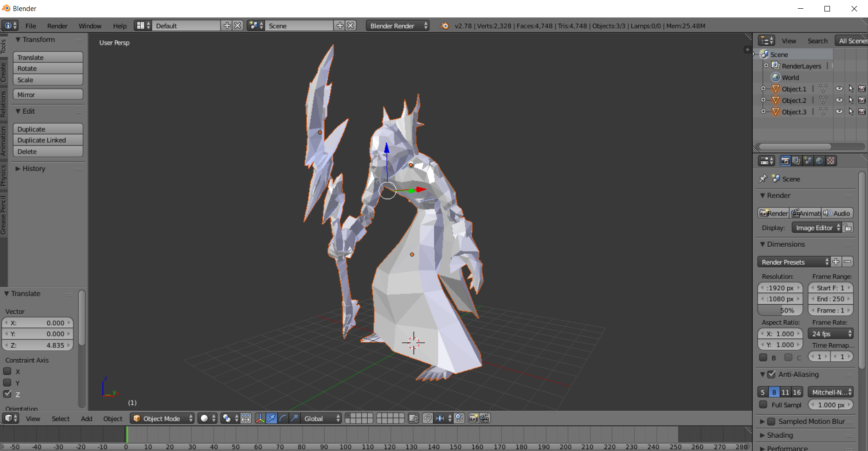Open the 3D View Add menu
868x451 pixels.
point(87,418)
